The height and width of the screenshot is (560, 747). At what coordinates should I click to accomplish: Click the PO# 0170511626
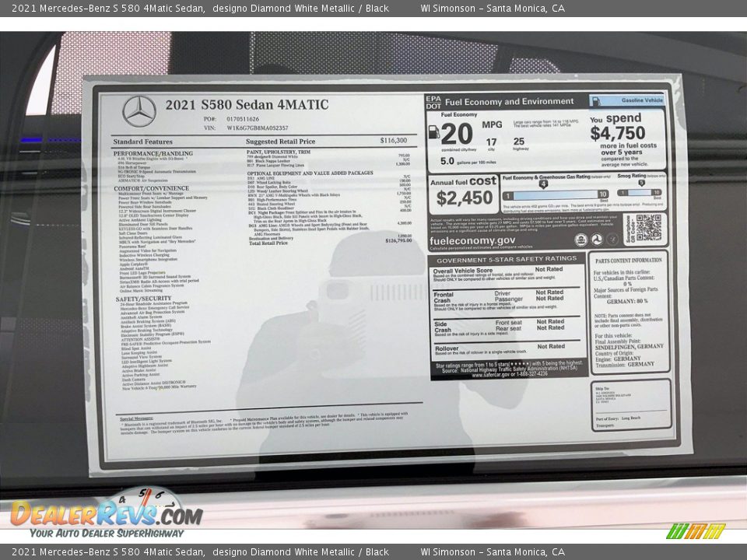coord(243,119)
